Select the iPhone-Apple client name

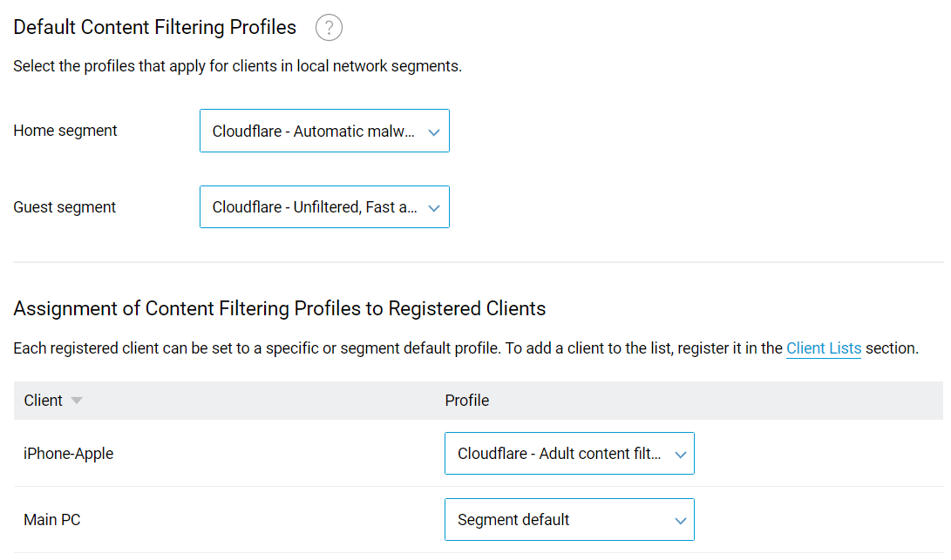pyautogui.click(x=68, y=454)
